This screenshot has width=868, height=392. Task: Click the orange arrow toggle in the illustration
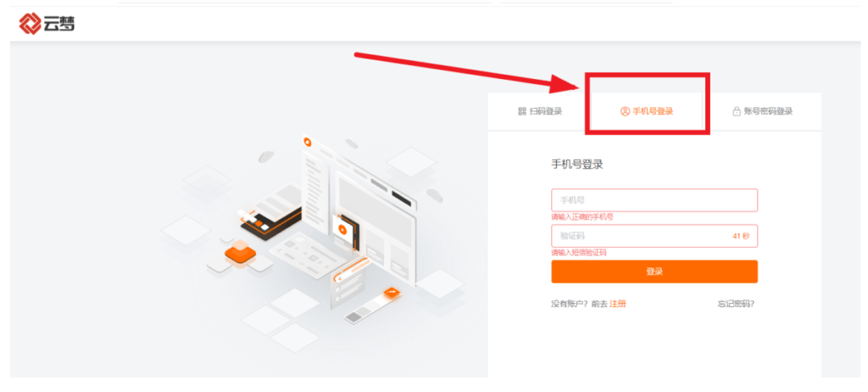(x=392, y=291)
